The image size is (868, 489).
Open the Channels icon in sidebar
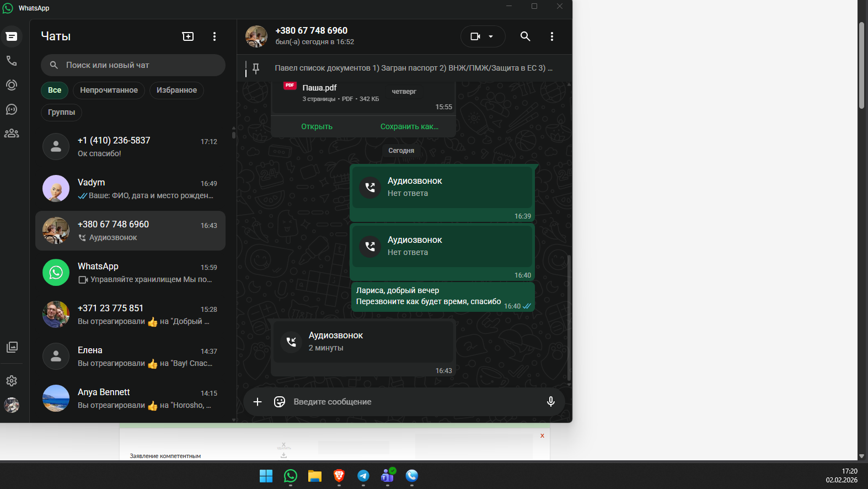12,109
